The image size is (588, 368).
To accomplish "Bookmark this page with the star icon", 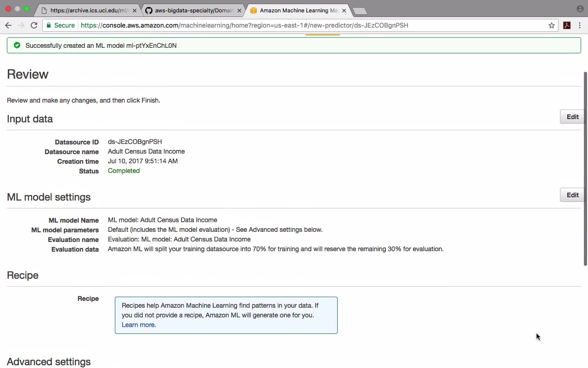I will tap(552, 25).
